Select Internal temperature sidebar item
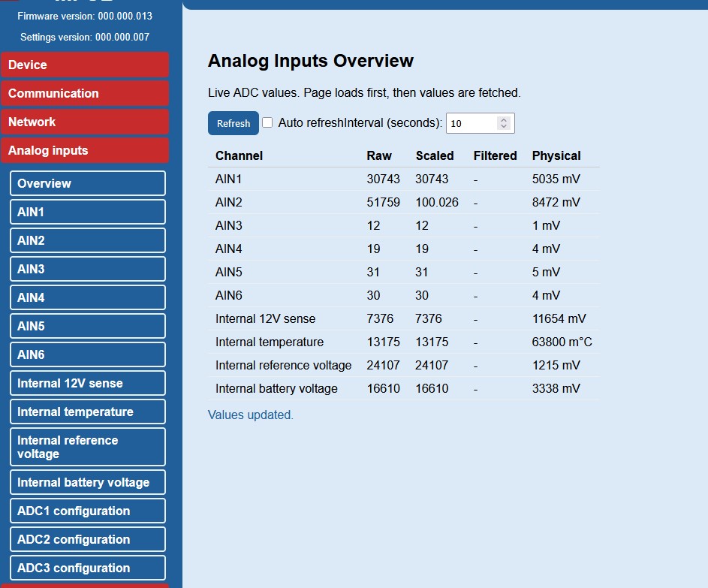This screenshot has height=588, width=708. (87, 412)
